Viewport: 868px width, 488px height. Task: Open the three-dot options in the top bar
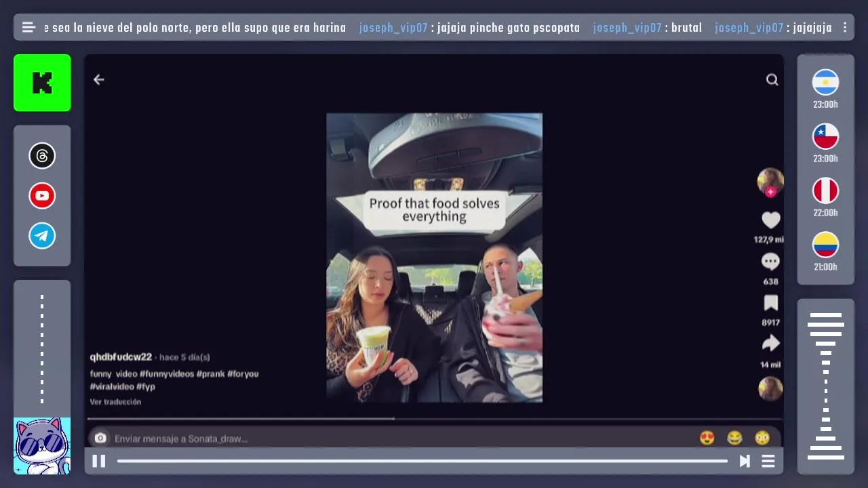pos(845,28)
